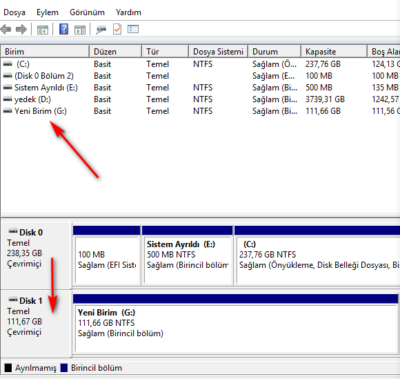
Task: Click the disk icon next to Disk 0
Action: 13,231
